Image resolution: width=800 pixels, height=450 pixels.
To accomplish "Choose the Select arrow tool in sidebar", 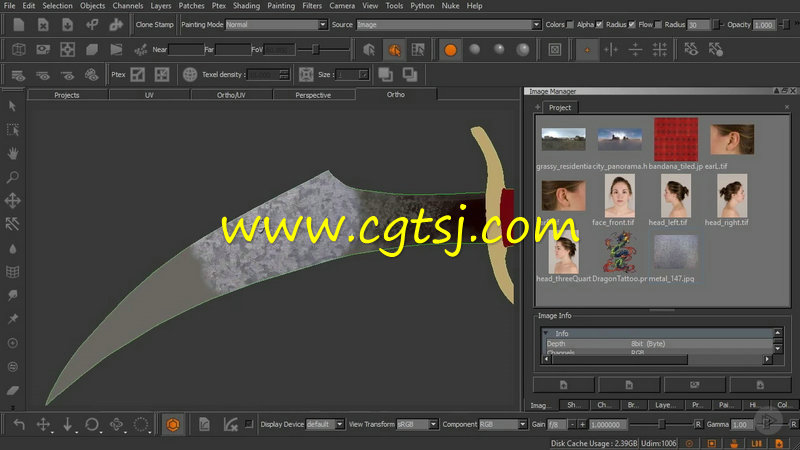I will pos(13,106).
